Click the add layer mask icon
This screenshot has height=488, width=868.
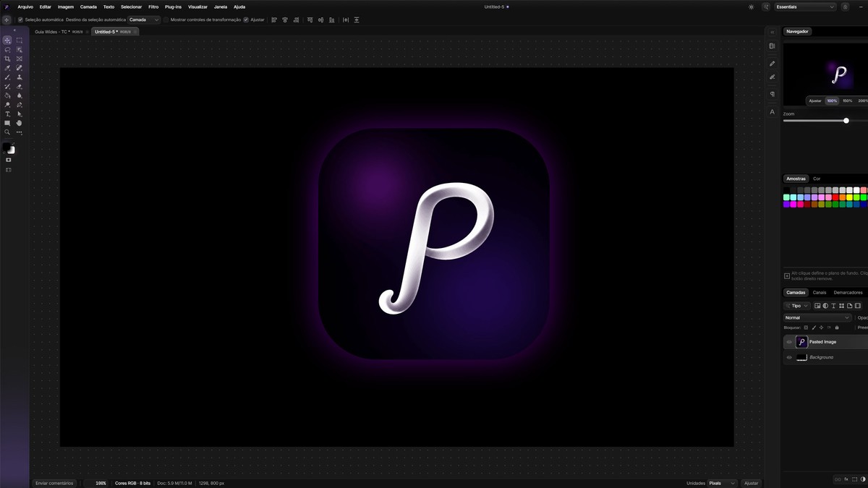point(854,479)
